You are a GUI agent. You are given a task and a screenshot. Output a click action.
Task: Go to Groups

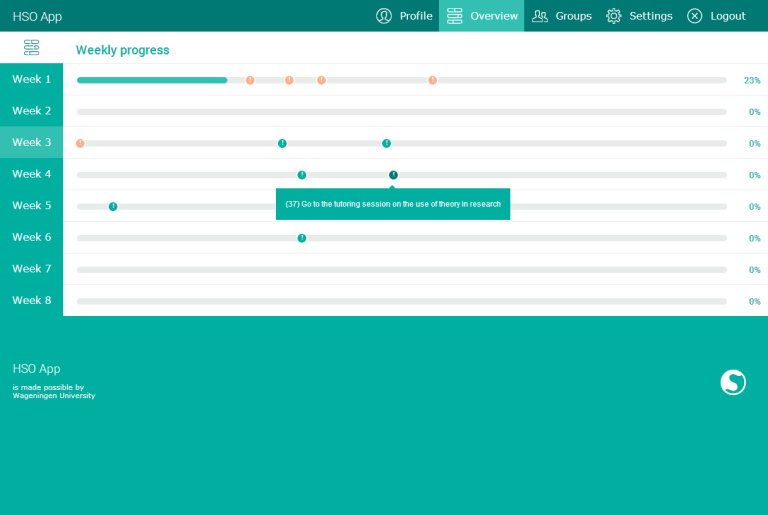click(561, 16)
